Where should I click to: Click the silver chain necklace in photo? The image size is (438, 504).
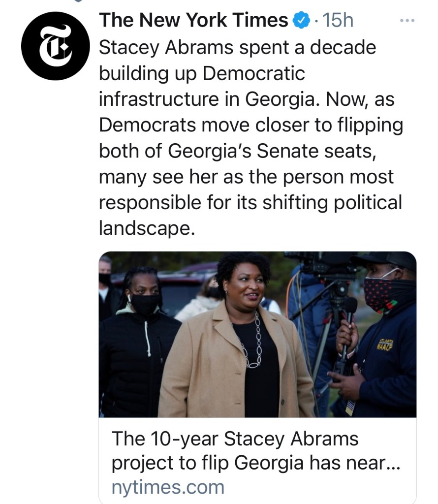pyautogui.click(x=254, y=342)
